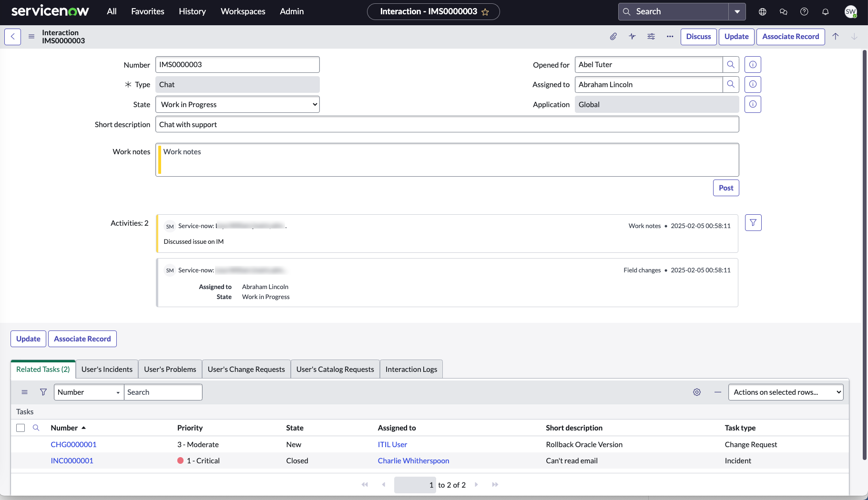Click the global Search box
Screen dimensions: 868x500
[x=674, y=12]
